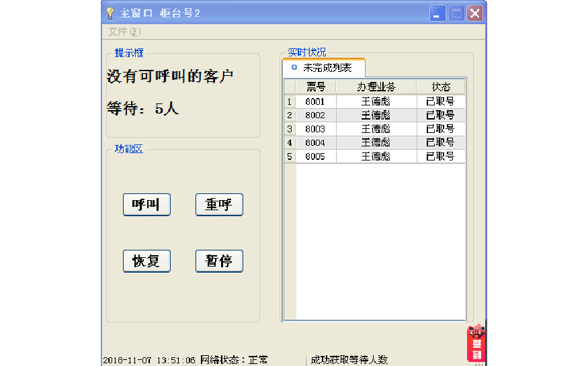Click 已取号 status in row 8004

441,143
